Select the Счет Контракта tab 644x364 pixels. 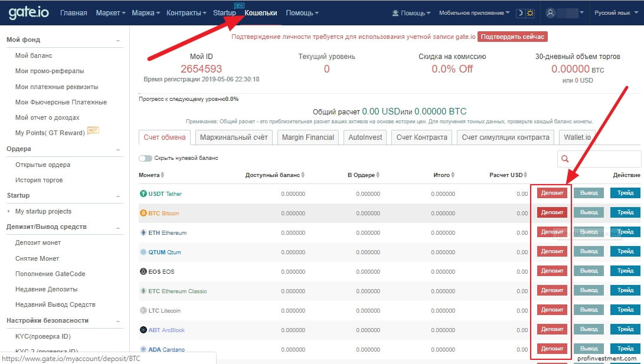(422, 137)
